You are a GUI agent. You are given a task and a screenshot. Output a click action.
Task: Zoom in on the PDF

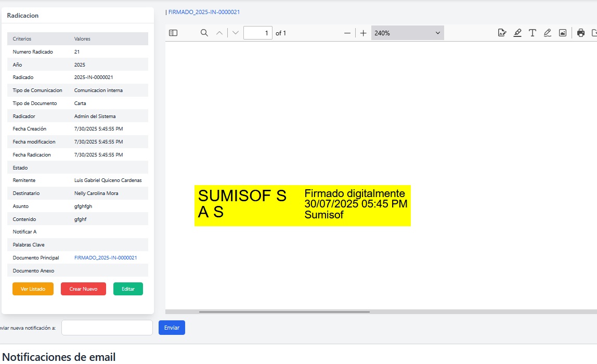(x=364, y=33)
